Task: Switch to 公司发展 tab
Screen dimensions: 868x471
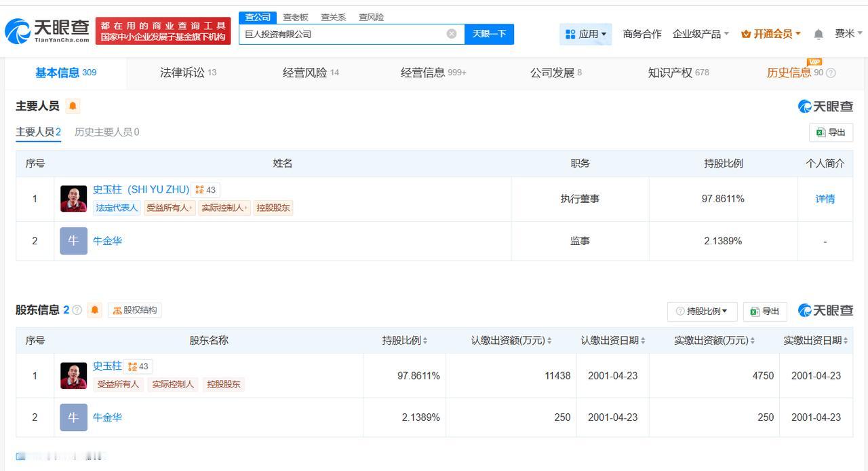Action: coord(556,73)
